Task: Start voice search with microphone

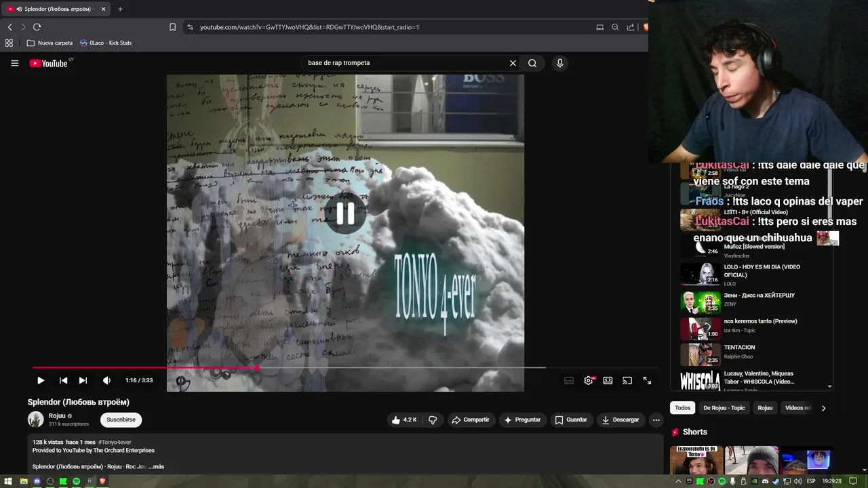Action: (559, 63)
